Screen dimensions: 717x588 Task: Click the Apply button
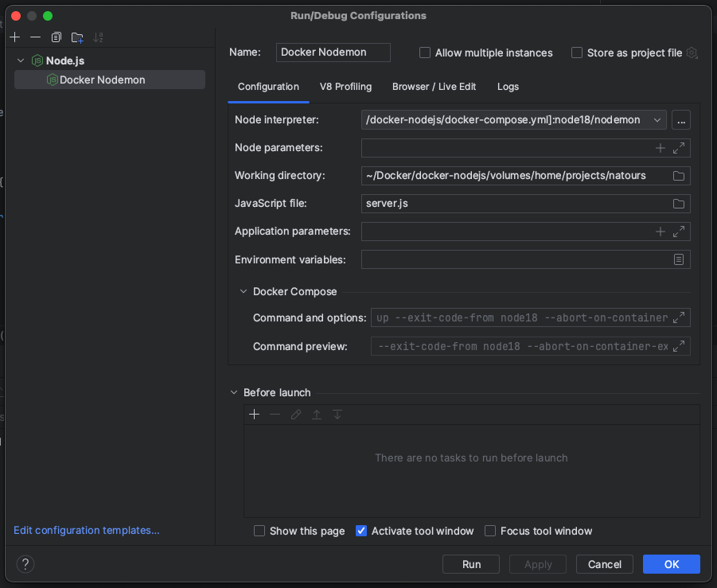[538, 564]
